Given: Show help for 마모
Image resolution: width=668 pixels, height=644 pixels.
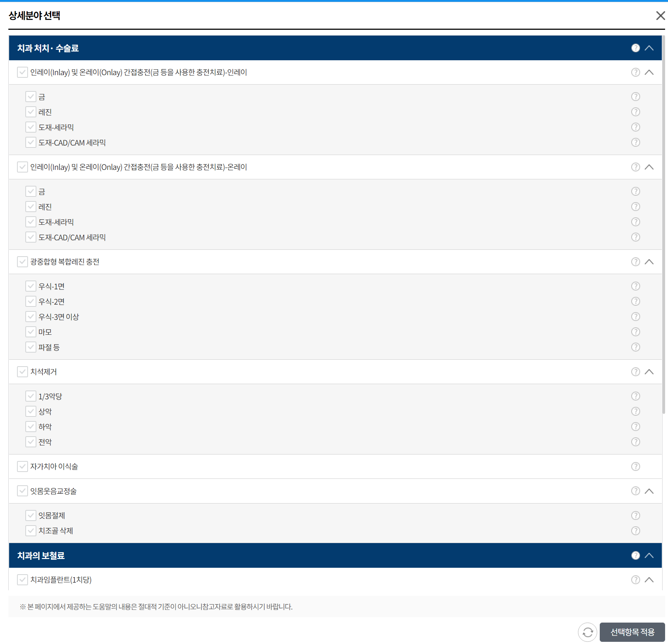Looking at the screenshot, I should point(635,332).
